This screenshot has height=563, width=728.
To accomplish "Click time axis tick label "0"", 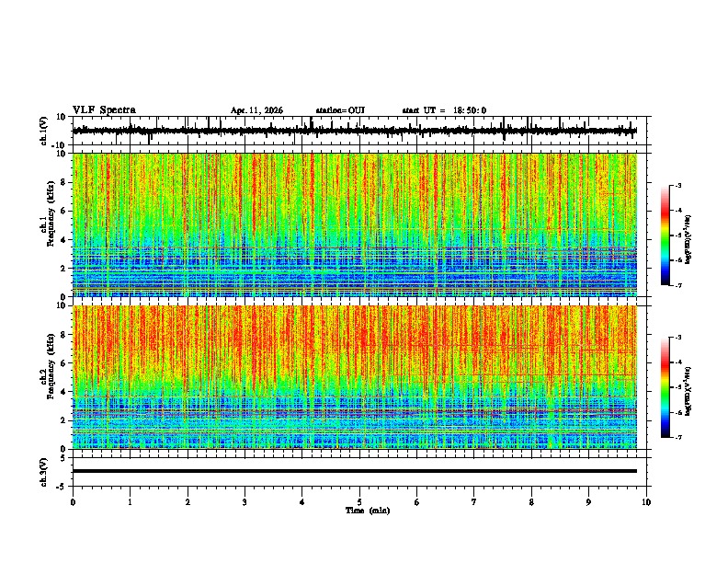I will 73,502.
